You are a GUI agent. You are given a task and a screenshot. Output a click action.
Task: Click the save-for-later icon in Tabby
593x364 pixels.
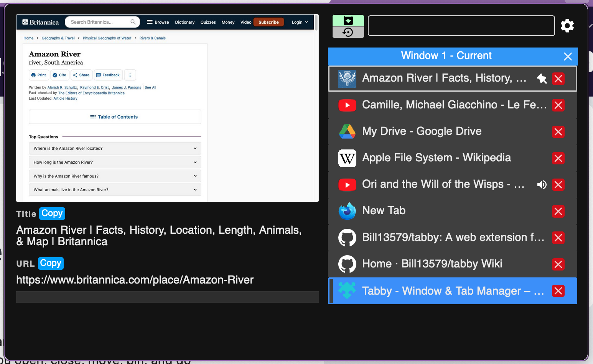(348, 21)
